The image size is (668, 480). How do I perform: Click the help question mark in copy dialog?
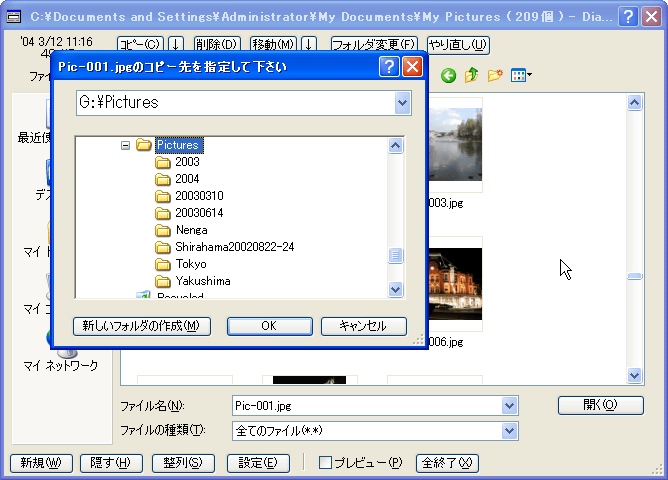click(389, 67)
